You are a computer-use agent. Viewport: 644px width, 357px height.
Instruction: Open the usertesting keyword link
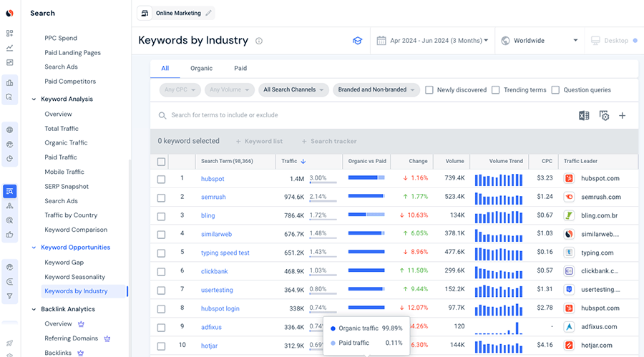tap(217, 290)
